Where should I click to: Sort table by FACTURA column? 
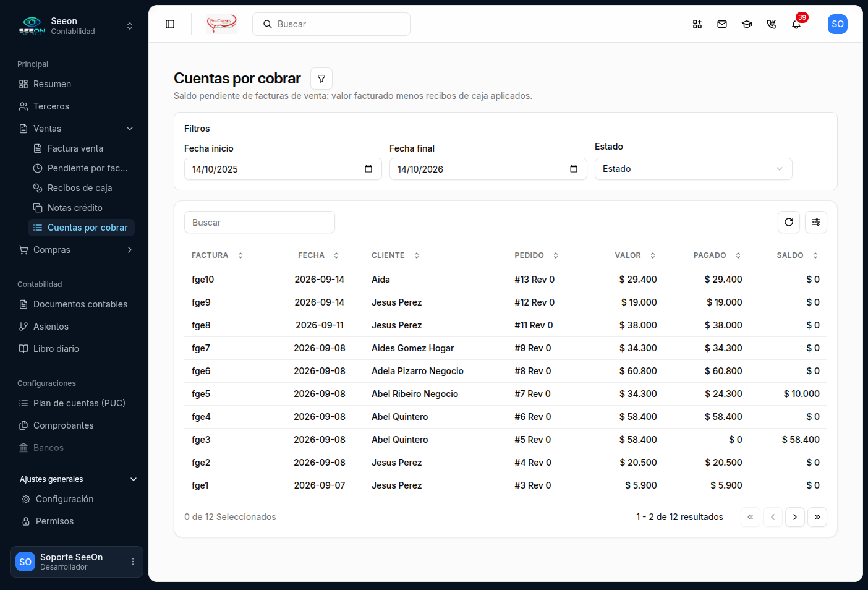(217, 255)
